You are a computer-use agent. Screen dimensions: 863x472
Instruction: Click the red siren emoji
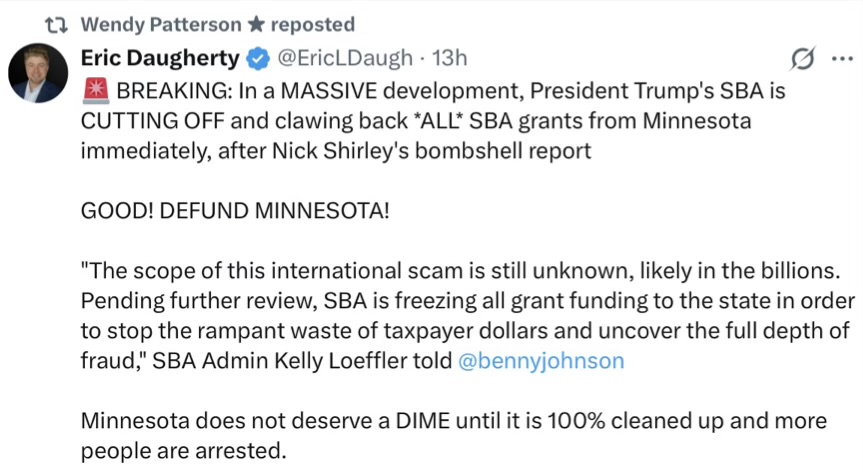(x=97, y=92)
